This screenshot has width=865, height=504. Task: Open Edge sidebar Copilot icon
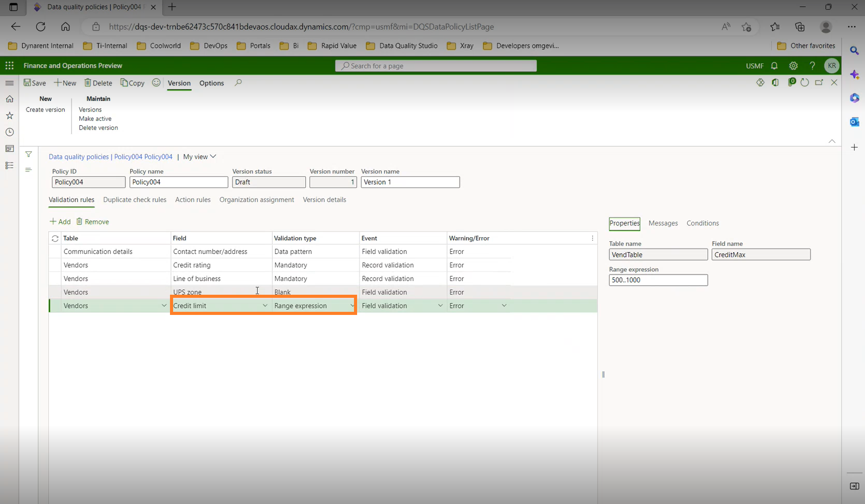point(855,75)
